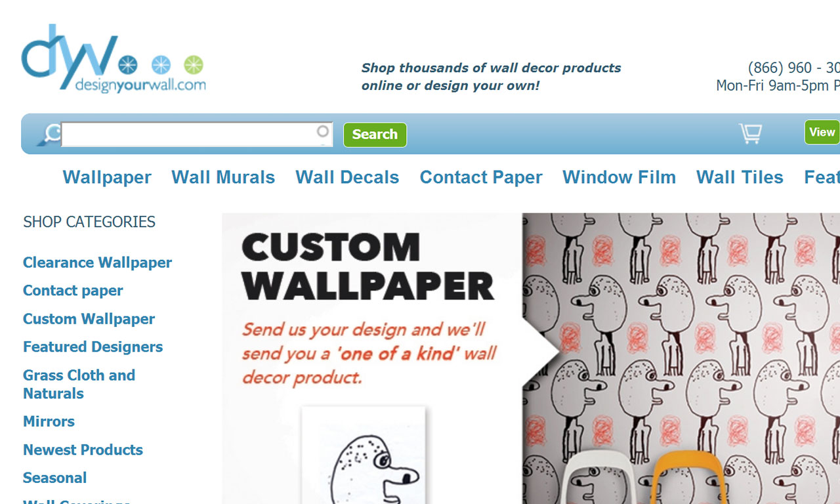Click the green Search button

375,135
